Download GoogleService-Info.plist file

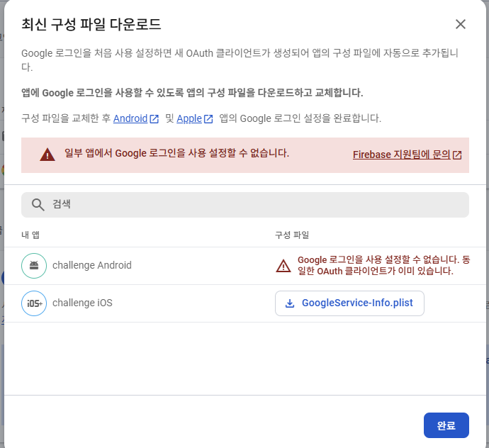[x=349, y=303]
